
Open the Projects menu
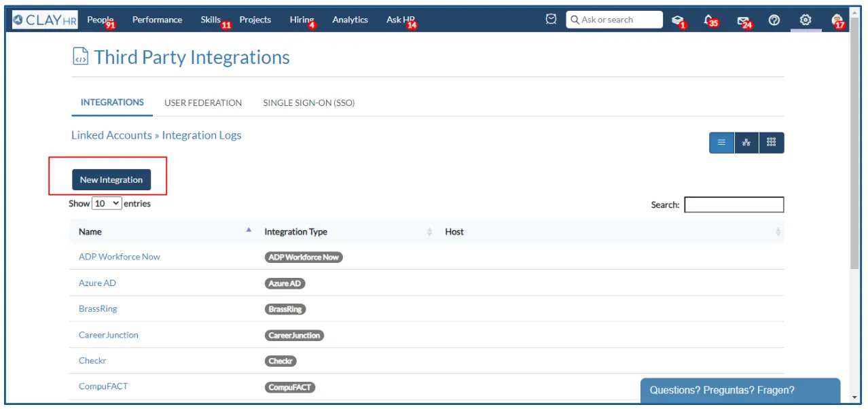point(255,20)
